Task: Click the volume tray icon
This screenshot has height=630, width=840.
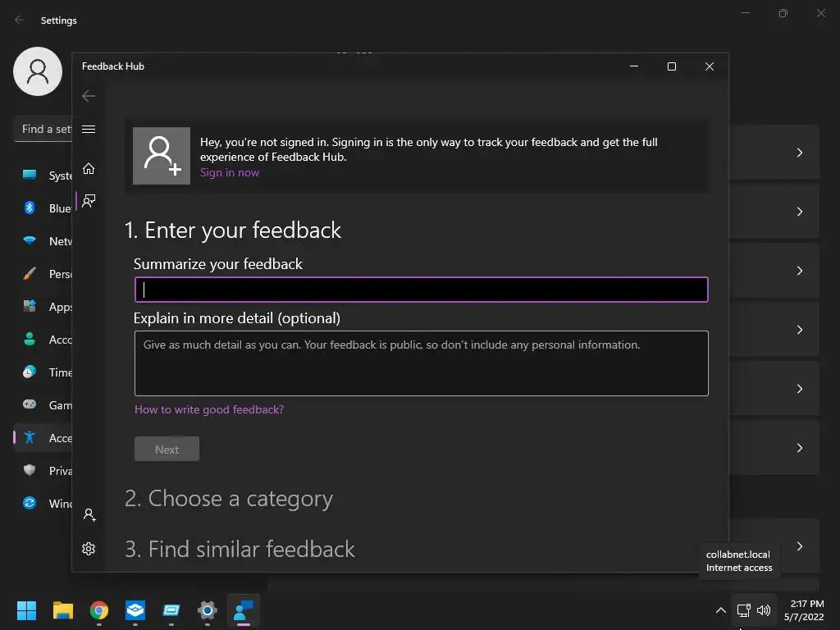Action: [x=764, y=610]
